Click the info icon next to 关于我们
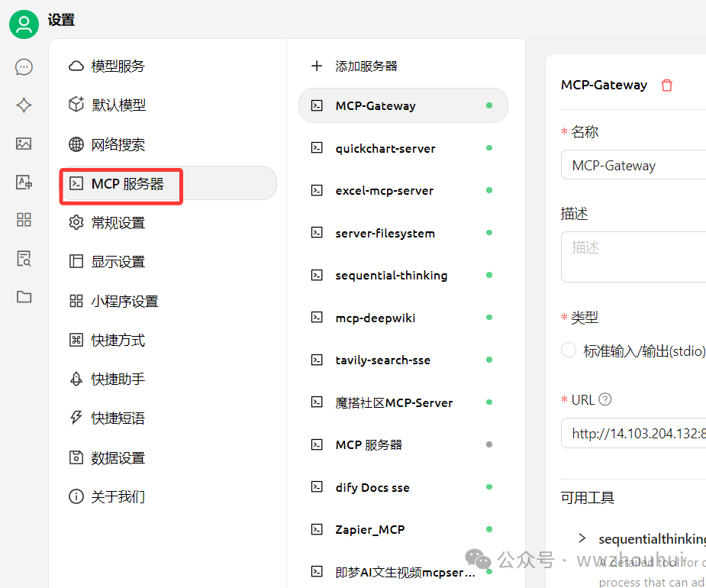The height and width of the screenshot is (588, 706). (x=76, y=496)
